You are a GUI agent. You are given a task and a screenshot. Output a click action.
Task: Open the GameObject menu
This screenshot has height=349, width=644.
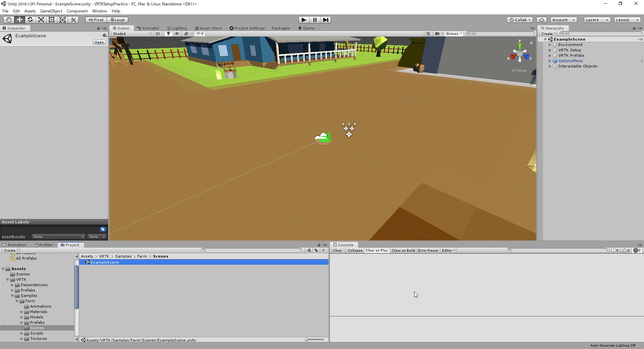tap(51, 11)
